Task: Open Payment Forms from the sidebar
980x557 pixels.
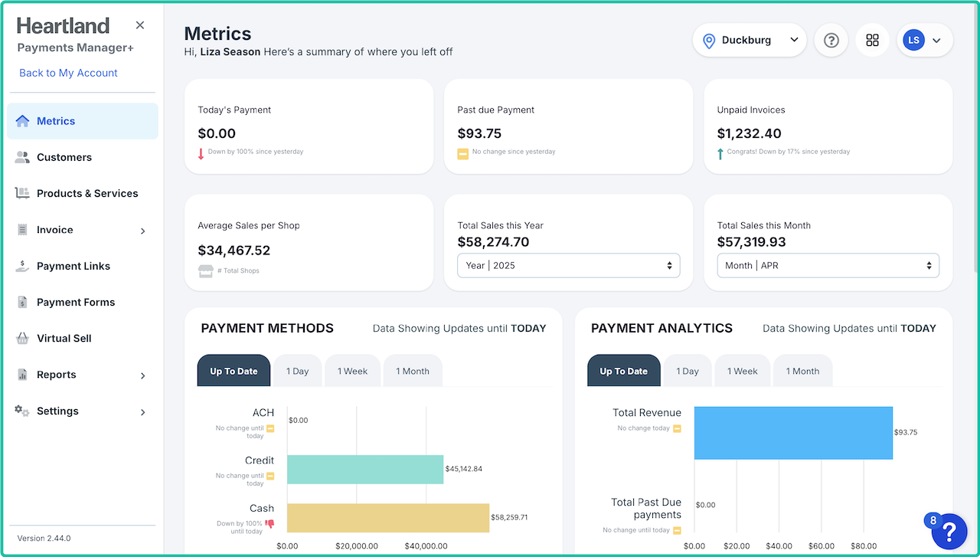Action: [76, 302]
